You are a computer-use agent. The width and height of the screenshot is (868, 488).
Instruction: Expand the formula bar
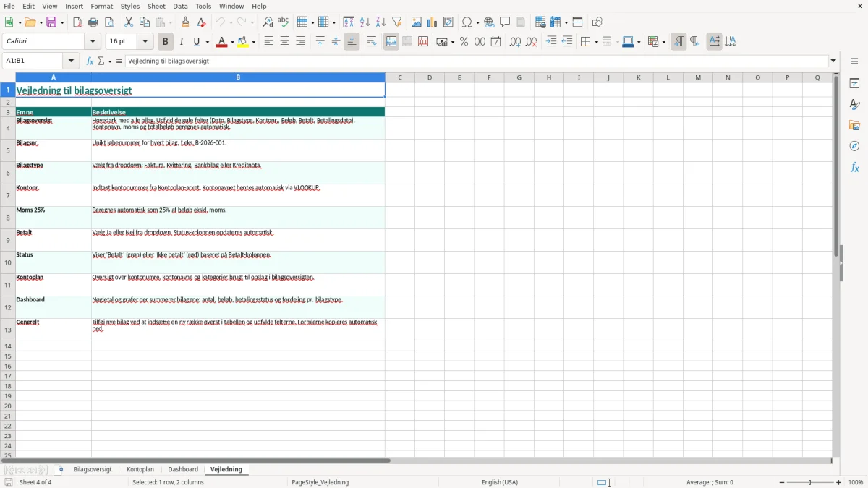(x=833, y=61)
